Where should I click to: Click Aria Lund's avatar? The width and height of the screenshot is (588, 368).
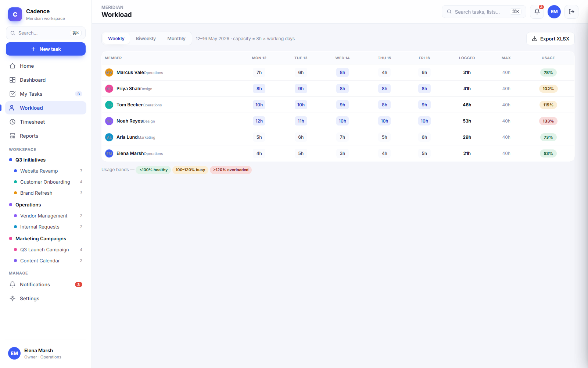click(109, 137)
